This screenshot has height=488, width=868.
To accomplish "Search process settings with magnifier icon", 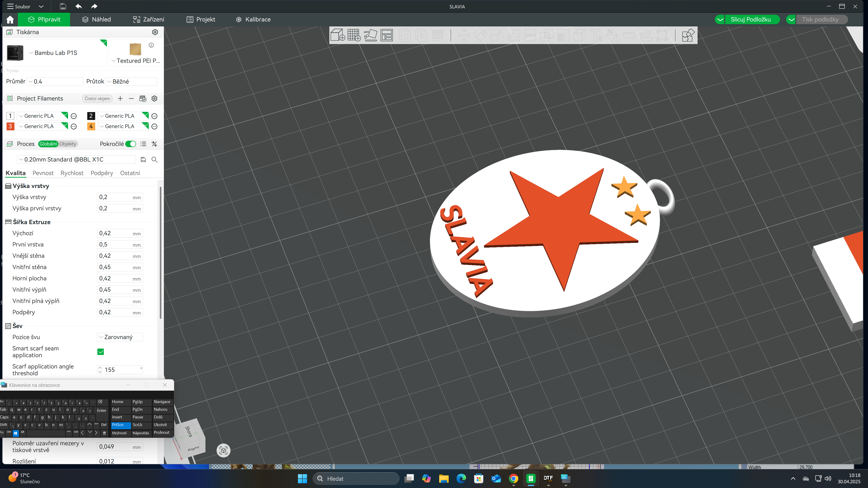I will [154, 160].
